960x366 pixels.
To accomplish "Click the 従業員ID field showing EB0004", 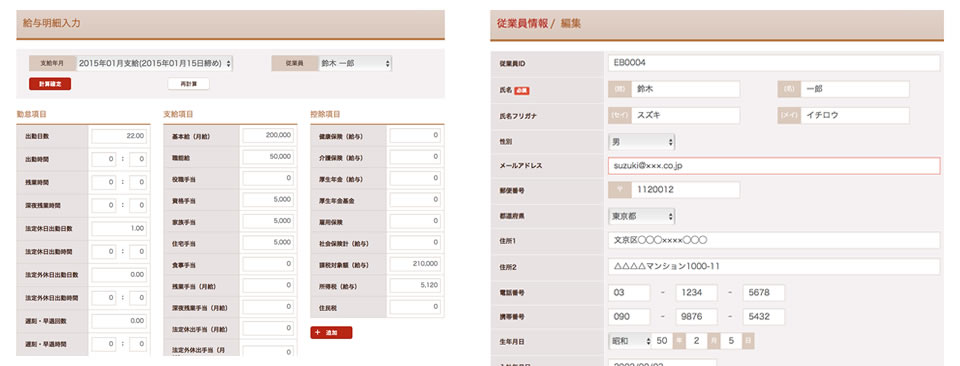I will pos(774,63).
